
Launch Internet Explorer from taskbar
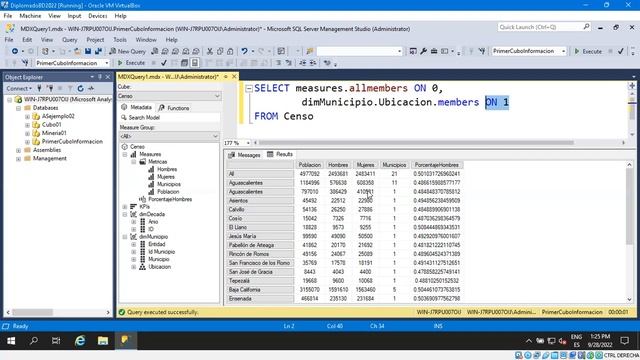80,341
